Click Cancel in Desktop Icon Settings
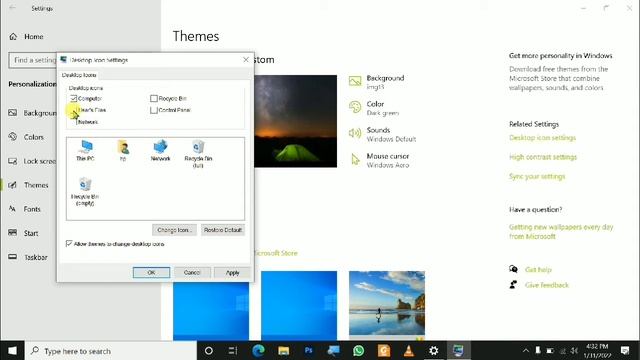Screen dimensions: 640x360 (x=192, y=272)
